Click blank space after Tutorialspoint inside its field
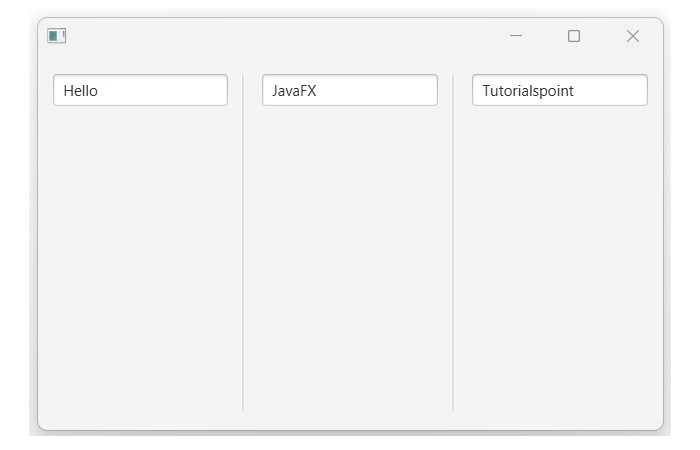The width and height of the screenshot is (700, 450). coord(615,90)
